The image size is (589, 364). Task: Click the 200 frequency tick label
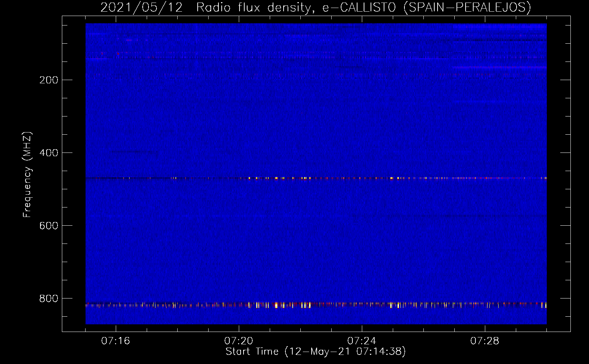[x=49, y=80]
